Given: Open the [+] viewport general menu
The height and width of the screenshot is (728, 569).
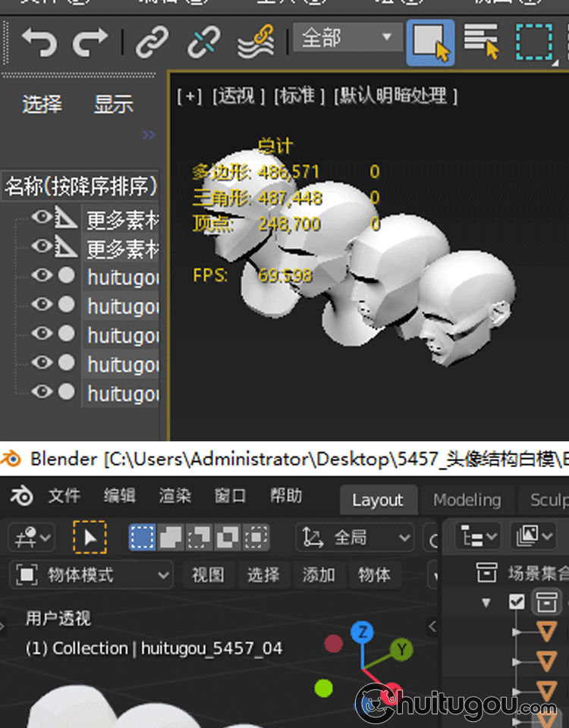Looking at the screenshot, I should (190, 96).
